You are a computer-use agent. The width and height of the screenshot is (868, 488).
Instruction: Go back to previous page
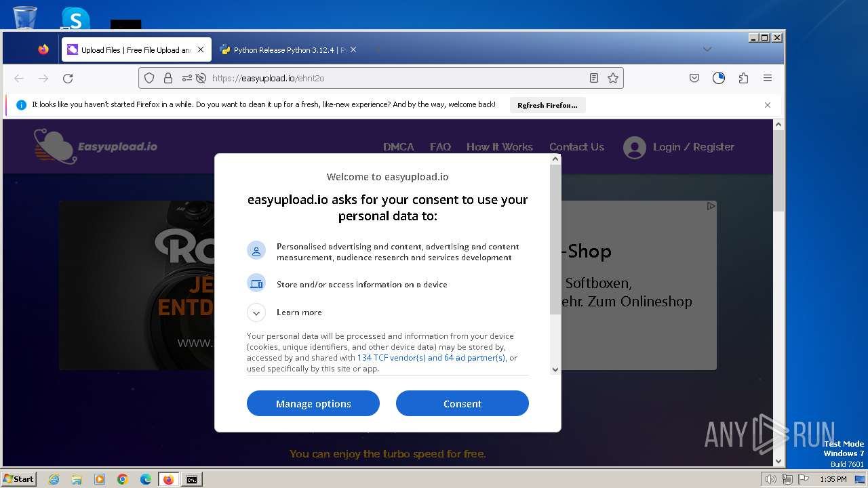pyautogui.click(x=19, y=78)
